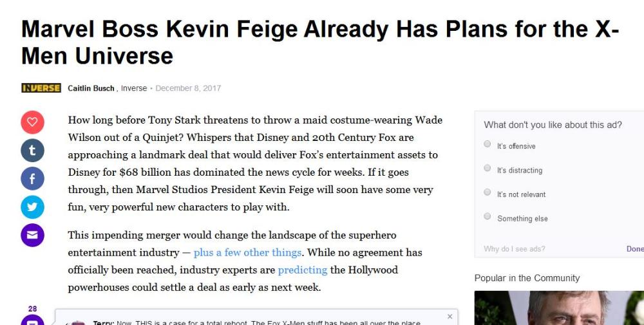Select the "It's distracting" radio option
Image resolution: width=644 pixels, height=325 pixels.
pos(488,169)
